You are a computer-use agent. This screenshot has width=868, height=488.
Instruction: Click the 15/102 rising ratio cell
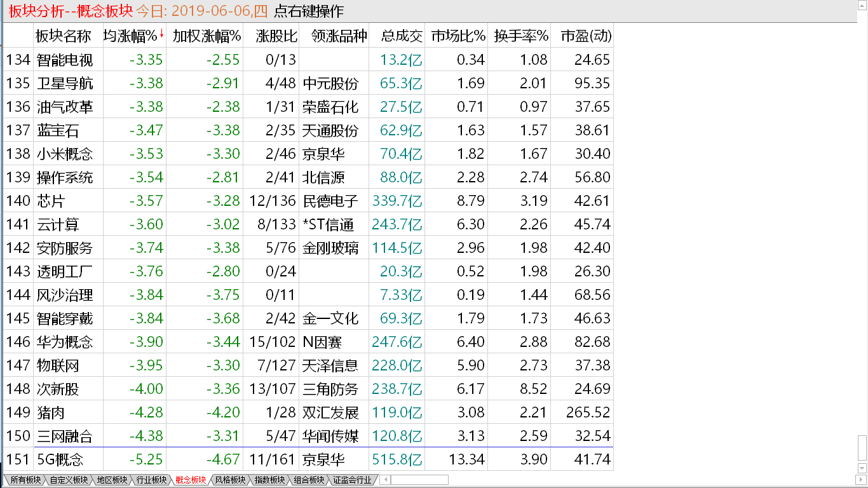click(273, 342)
